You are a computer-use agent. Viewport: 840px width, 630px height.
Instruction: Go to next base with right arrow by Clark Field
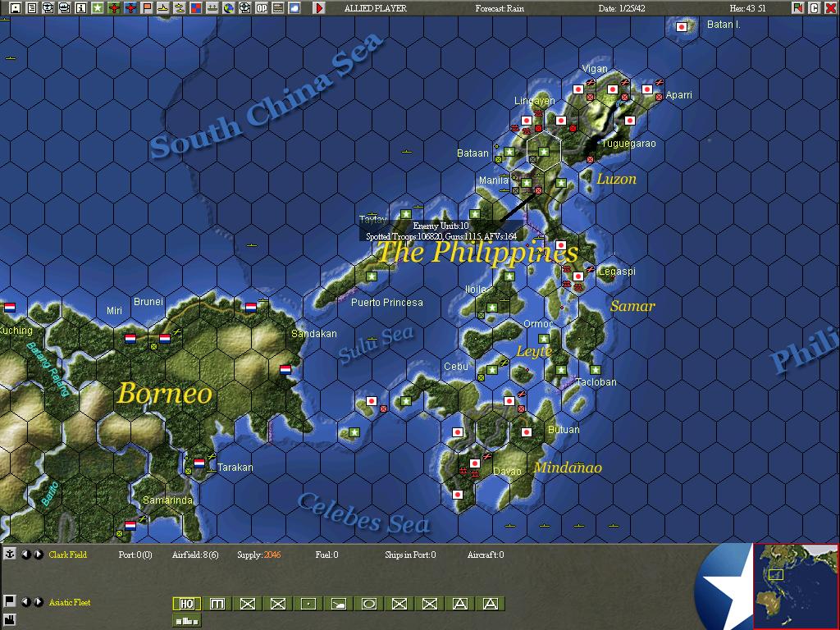[38, 555]
